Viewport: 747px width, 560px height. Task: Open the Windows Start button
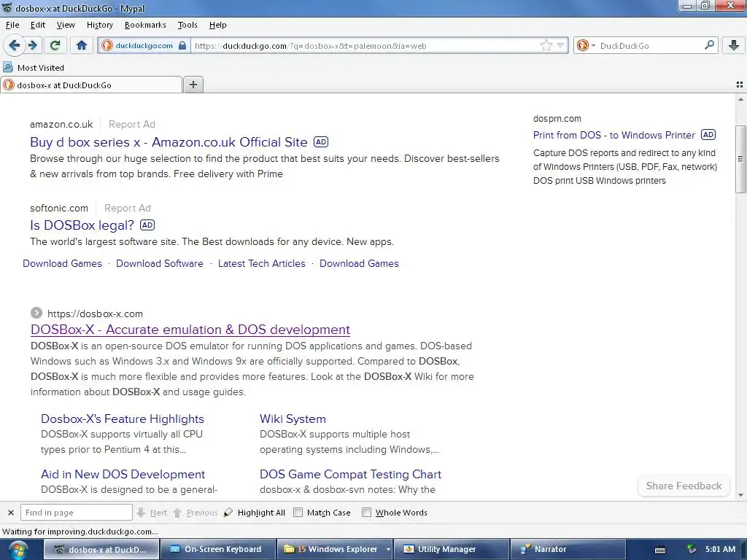click(18, 550)
